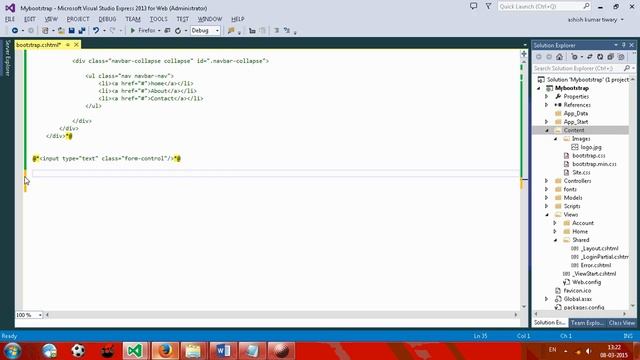Expand the Properties node
The image size is (640, 360).
coord(547,97)
